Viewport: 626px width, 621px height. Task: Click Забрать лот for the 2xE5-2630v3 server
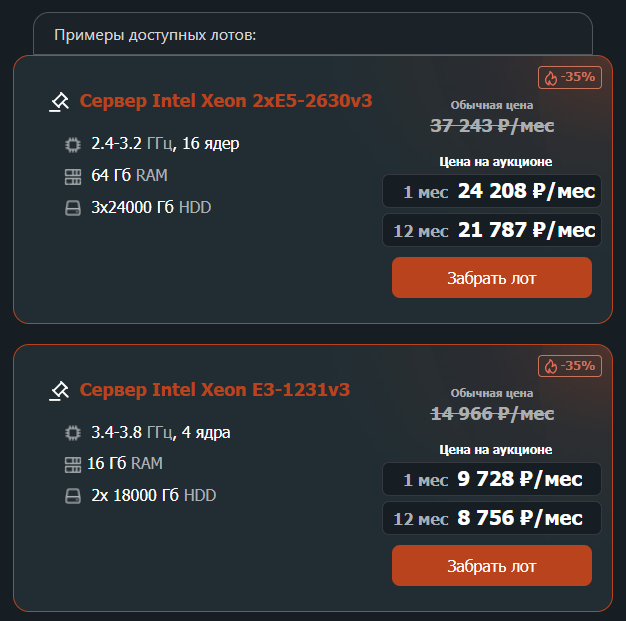coord(492,278)
